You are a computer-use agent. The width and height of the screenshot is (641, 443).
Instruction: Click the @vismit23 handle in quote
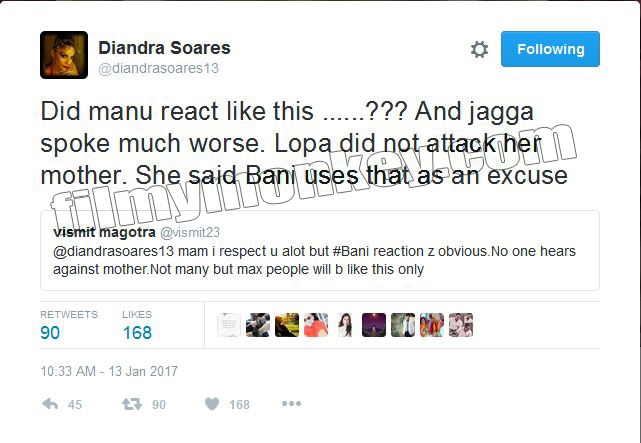click(x=190, y=232)
